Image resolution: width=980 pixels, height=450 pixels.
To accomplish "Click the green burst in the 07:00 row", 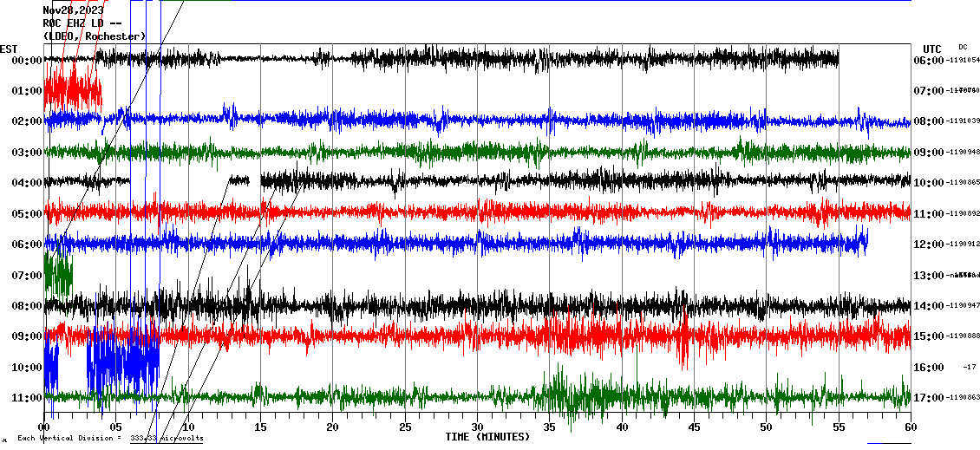I will tap(58, 273).
